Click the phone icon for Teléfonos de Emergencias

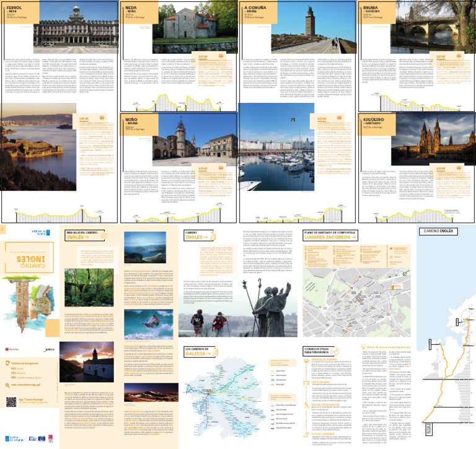point(7,363)
